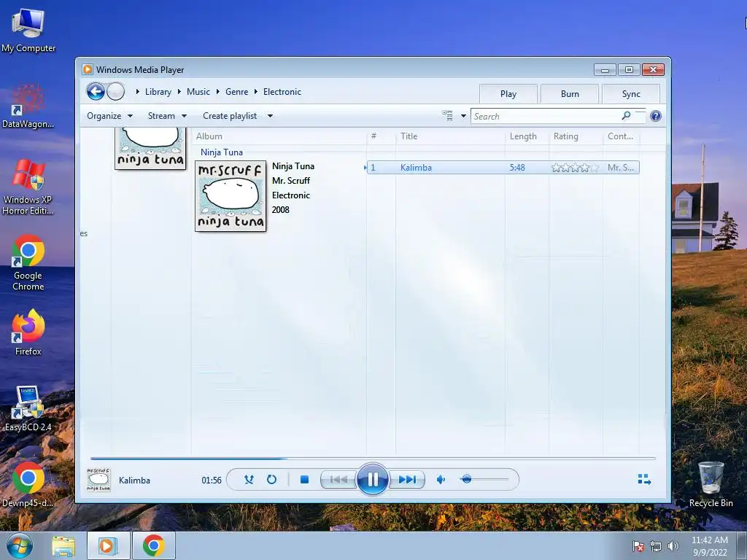Open Chrome from the taskbar
747x560 pixels.
click(153, 545)
